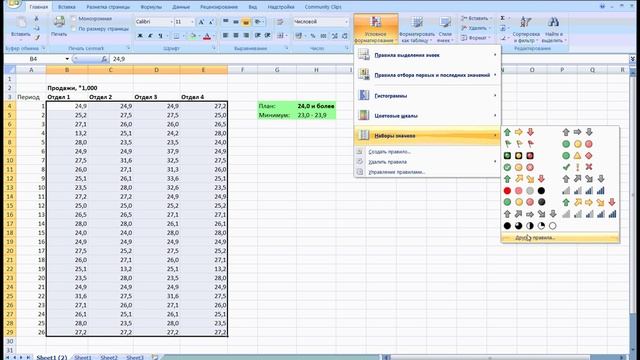Open Форматировать как таблицу gallery
Image resolution: width=640 pixels, height=360 pixels.
[417, 29]
